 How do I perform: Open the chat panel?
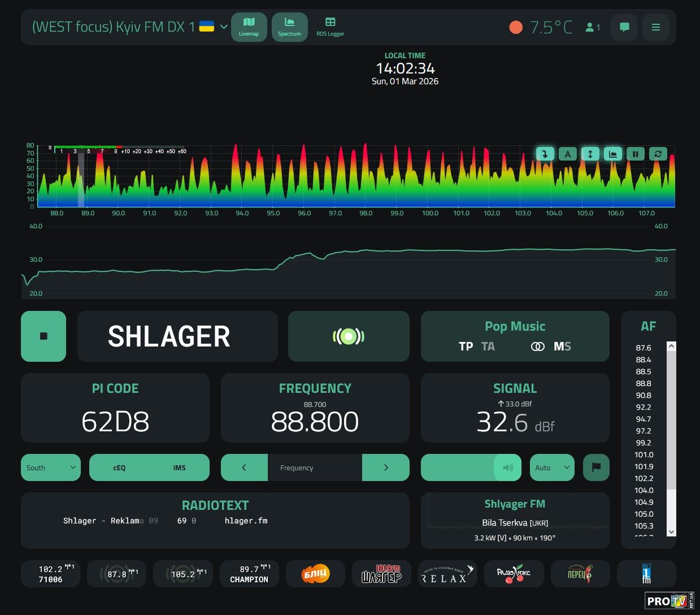(624, 27)
